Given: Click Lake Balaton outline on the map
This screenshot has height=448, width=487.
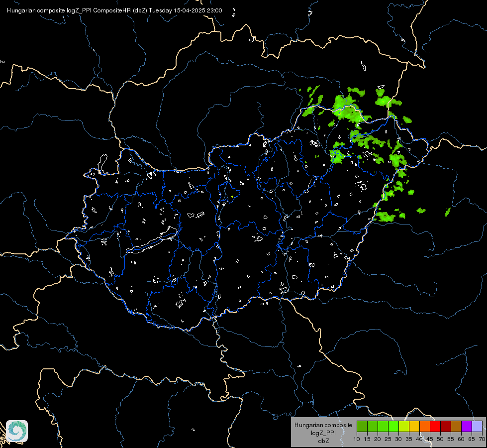Looking at the screenshot, I should coord(152,240).
